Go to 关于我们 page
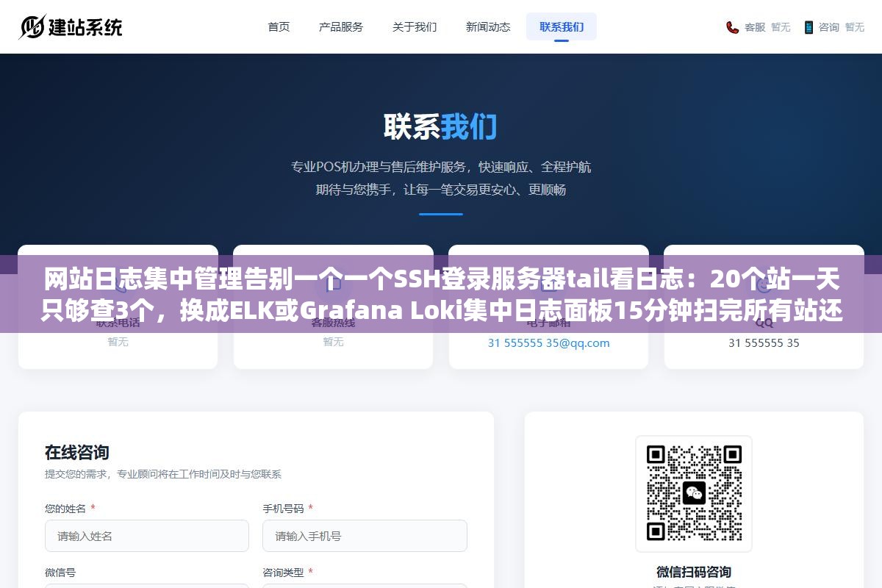882x588 pixels. pos(415,26)
